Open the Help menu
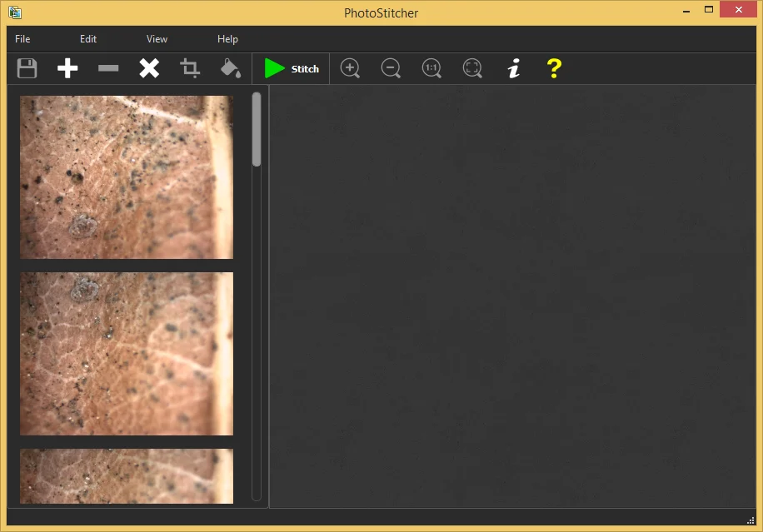 tap(227, 39)
